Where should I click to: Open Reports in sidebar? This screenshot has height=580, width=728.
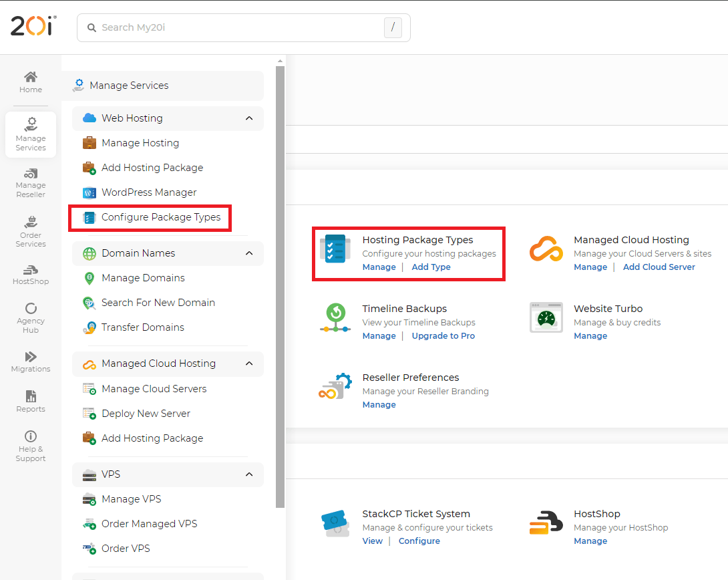click(x=31, y=402)
